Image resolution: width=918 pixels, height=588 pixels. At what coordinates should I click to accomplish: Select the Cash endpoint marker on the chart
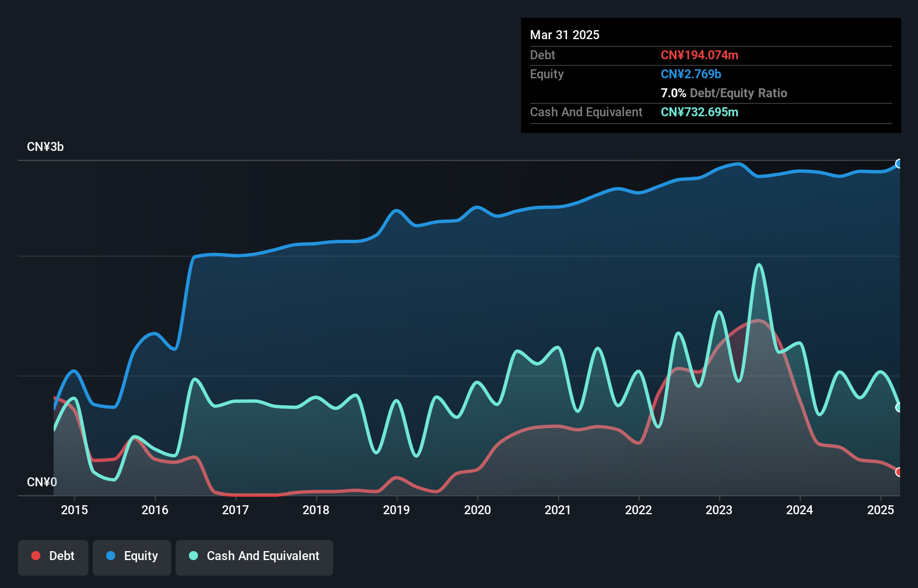coord(899,407)
